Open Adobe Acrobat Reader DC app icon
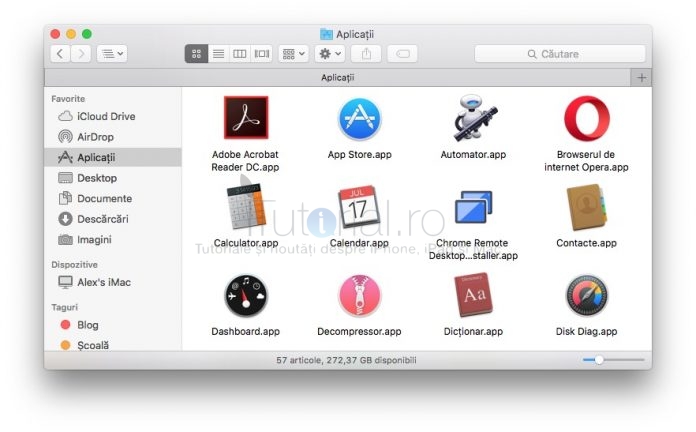 (245, 118)
